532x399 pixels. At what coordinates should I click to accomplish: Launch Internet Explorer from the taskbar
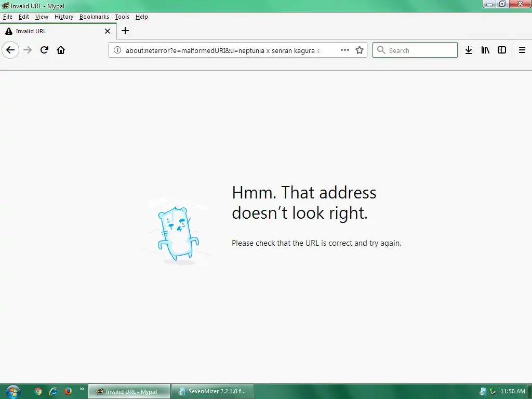coord(54,391)
